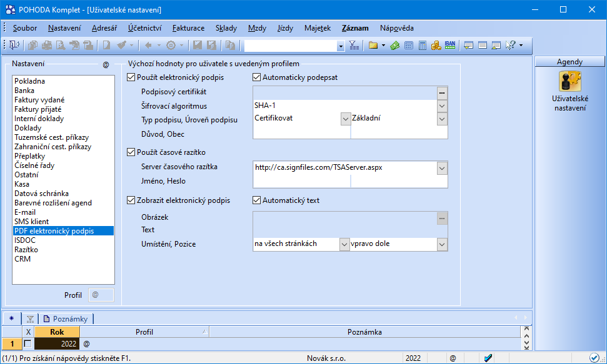This screenshot has height=364, width=607.
Task: Uncheck Použít elektronický podpis checkbox
Action: [x=131, y=78]
